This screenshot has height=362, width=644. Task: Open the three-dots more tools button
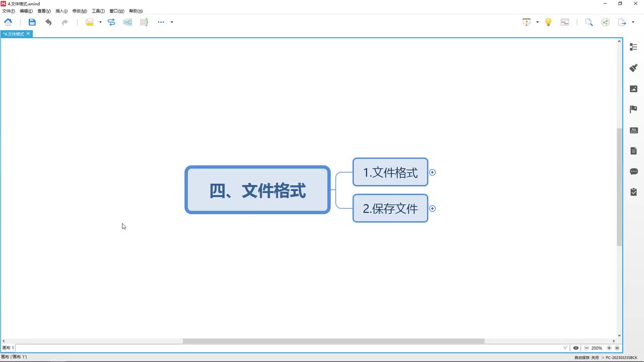(161, 22)
